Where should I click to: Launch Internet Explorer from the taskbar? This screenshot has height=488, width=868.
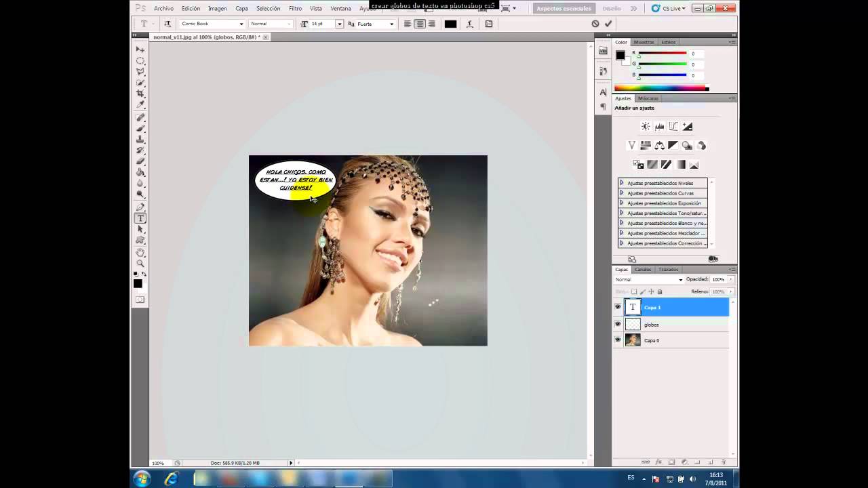click(172, 479)
